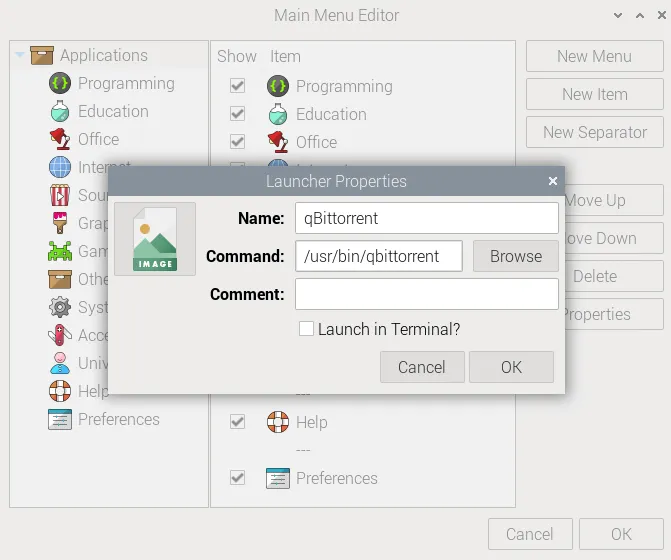Select Help lifebuoy icon in left tree

point(60,391)
